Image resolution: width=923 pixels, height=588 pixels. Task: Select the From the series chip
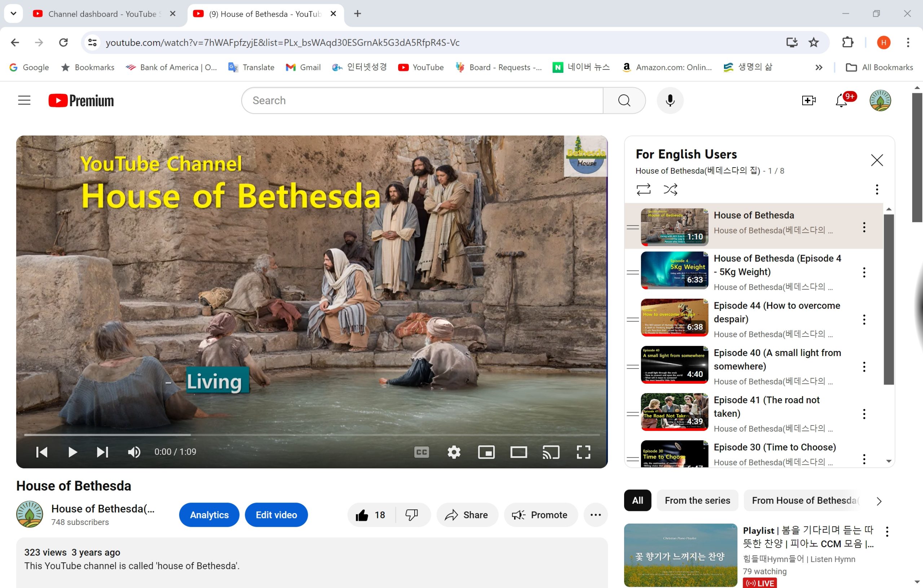click(697, 500)
